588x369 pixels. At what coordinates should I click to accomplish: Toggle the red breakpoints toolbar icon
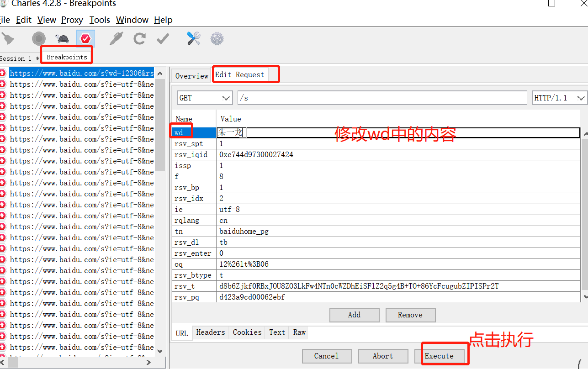click(x=85, y=39)
